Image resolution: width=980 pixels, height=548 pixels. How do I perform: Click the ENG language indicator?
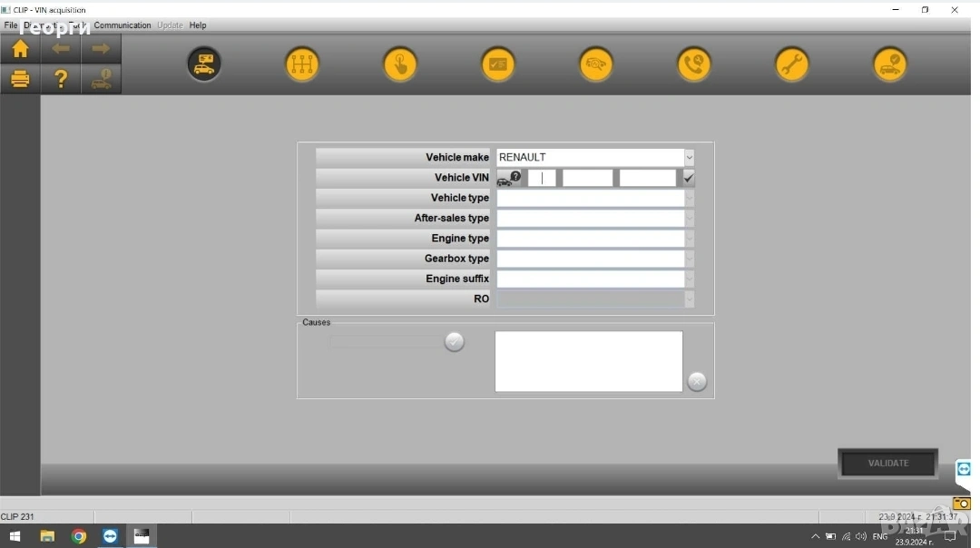pyautogui.click(x=880, y=536)
